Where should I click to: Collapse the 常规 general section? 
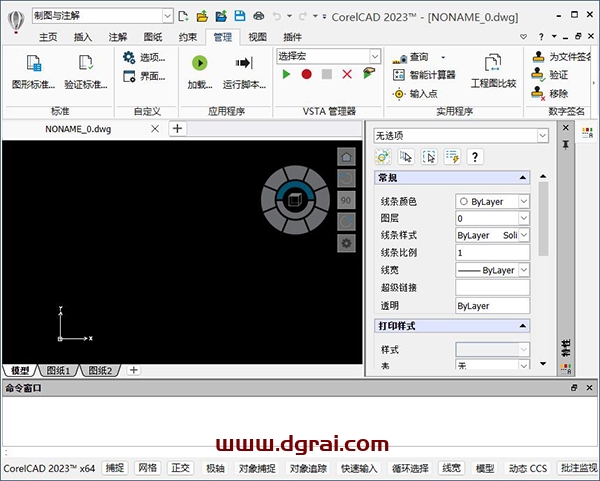[522, 178]
